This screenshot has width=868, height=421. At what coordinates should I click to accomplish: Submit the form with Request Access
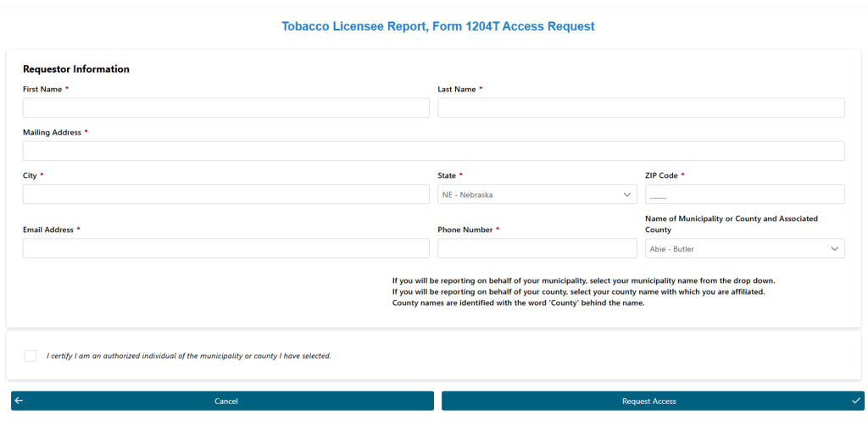[x=648, y=401]
